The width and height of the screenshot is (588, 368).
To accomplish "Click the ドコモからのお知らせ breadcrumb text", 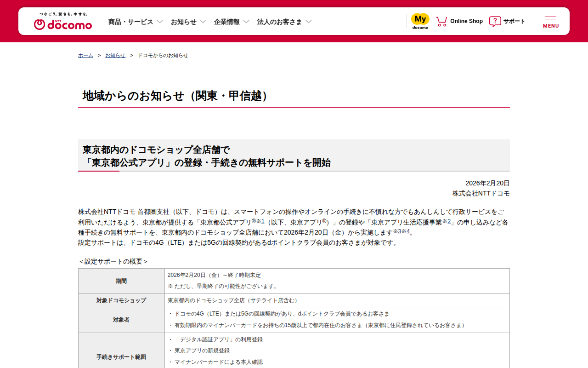I will (x=163, y=55).
